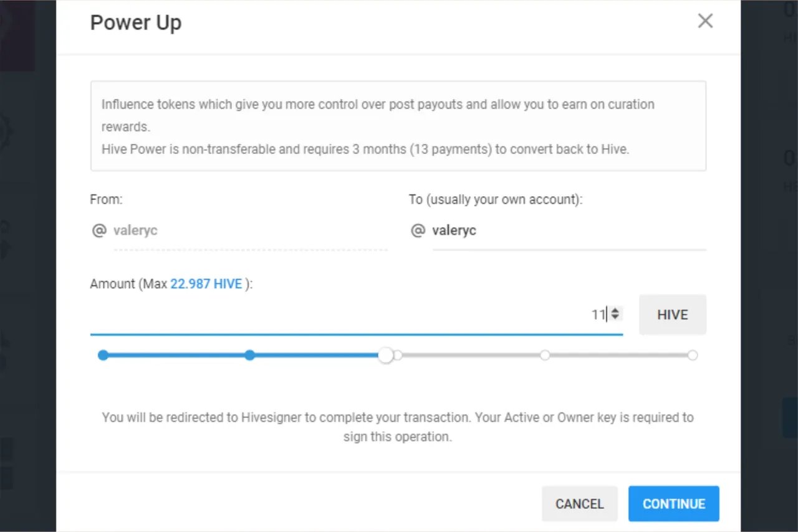The height and width of the screenshot is (532, 798).
Task: Click the amount number spinner arrows
Action: click(615, 314)
